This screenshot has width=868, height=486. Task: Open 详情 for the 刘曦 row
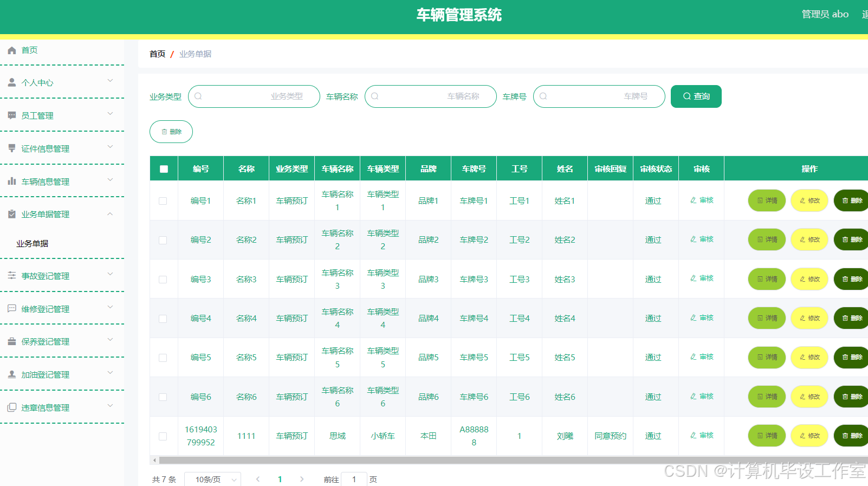pyautogui.click(x=767, y=436)
